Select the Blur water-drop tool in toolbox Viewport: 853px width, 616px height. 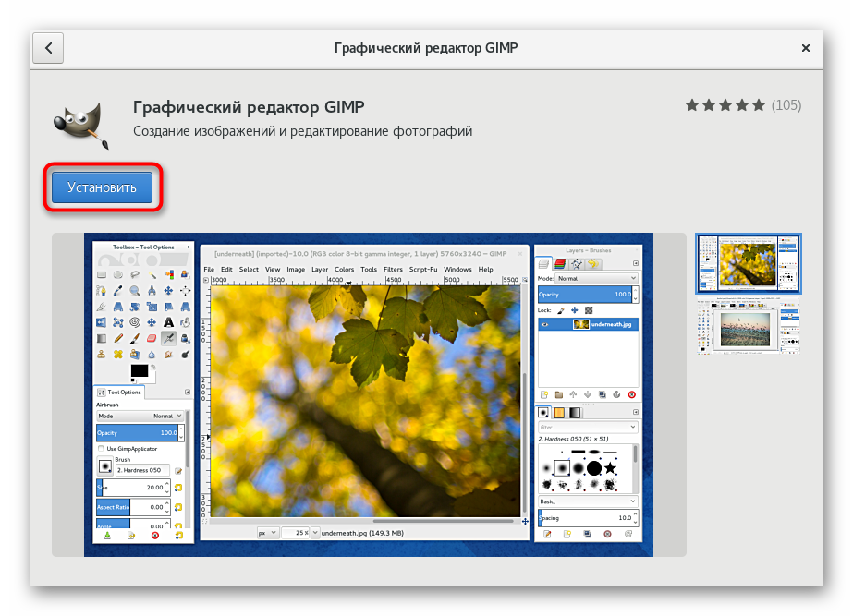[x=152, y=354]
